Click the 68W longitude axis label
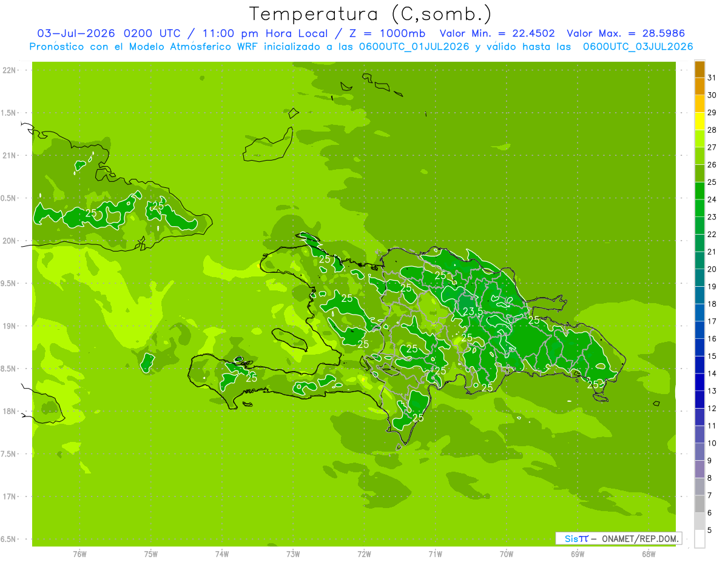The width and height of the screenshot is (728, 562). [x=649, y=554]
